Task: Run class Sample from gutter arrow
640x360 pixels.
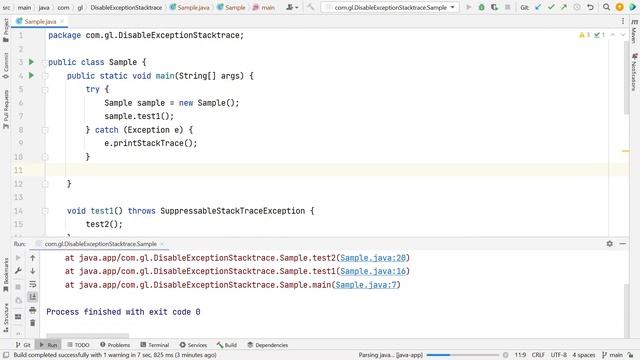Action: 31,62
